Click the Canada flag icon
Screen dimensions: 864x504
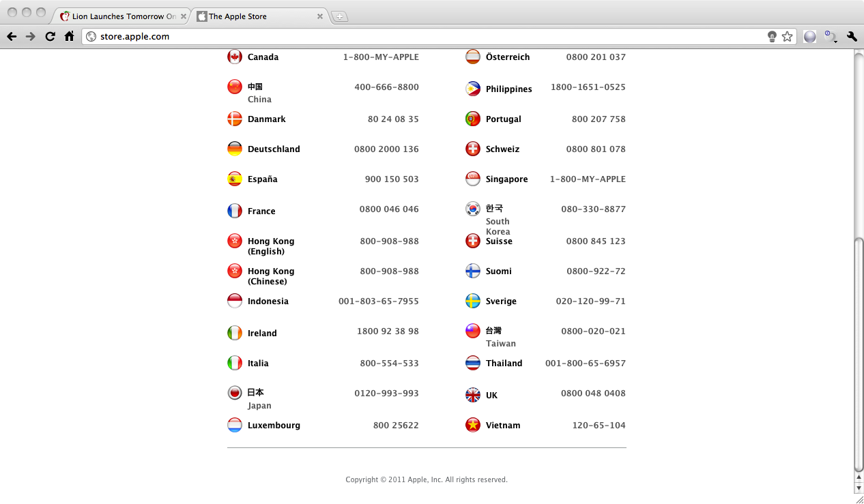[x=235, y=57]
